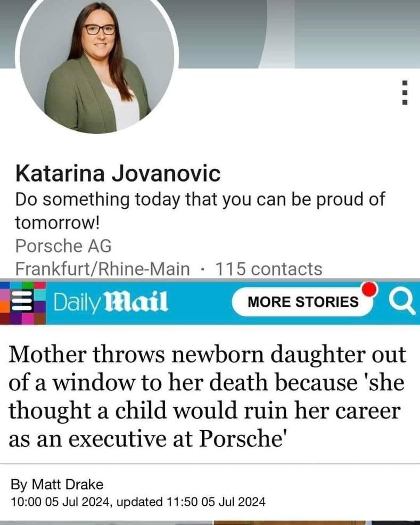Open the Porsche AG company link
The image size is (420, 525).
63,246
